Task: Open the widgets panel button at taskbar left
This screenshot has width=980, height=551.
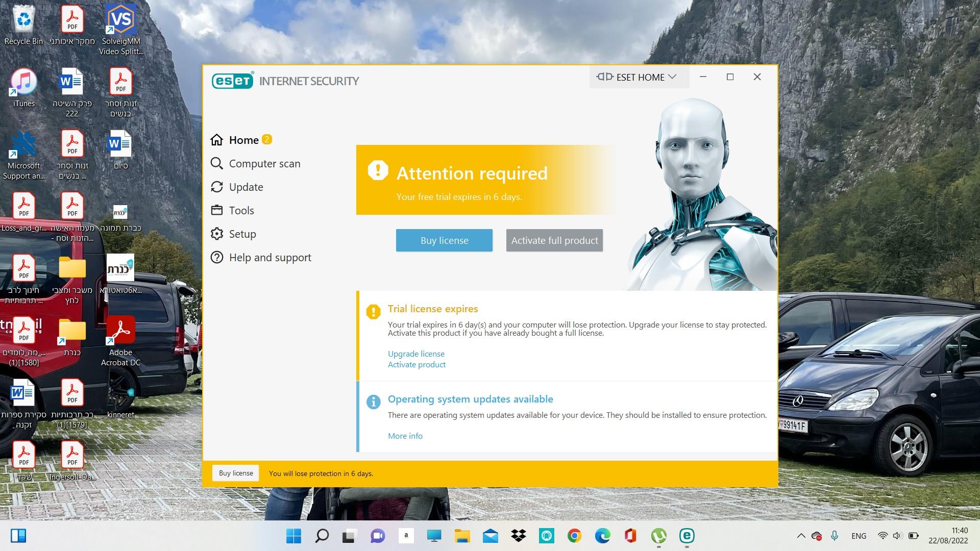Action: [x=18, y=536]
